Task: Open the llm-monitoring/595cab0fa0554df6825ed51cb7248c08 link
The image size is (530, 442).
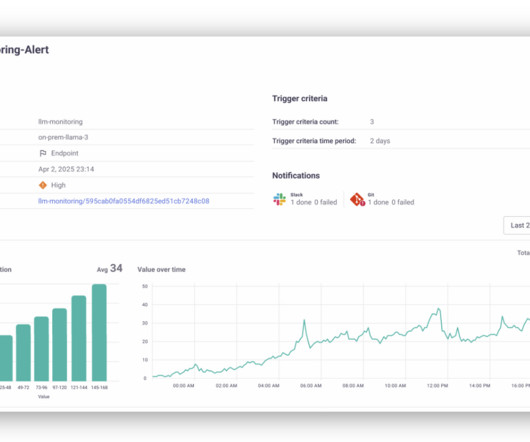Action: (x=123, y=201)
